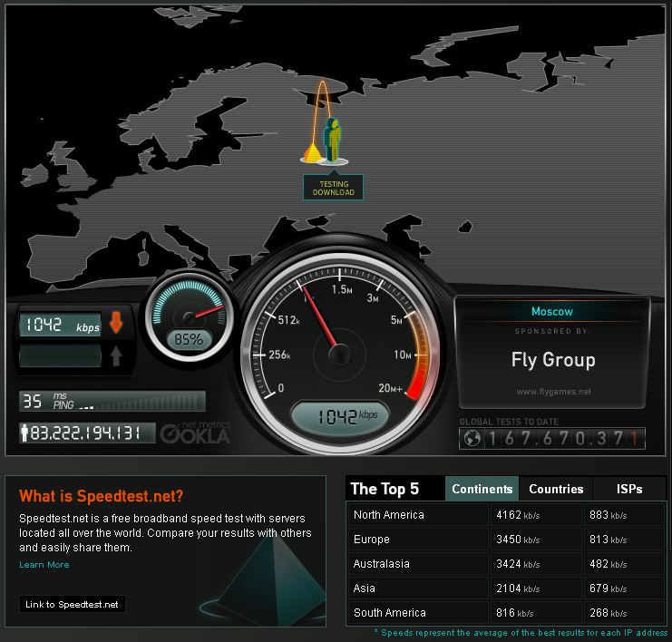Click the green person figure on map
This screenshot has width=672, height=642.
coord(332,140)
